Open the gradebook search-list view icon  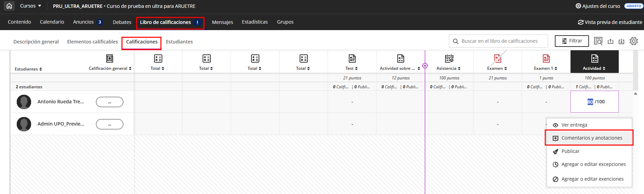tap(598, 41)
